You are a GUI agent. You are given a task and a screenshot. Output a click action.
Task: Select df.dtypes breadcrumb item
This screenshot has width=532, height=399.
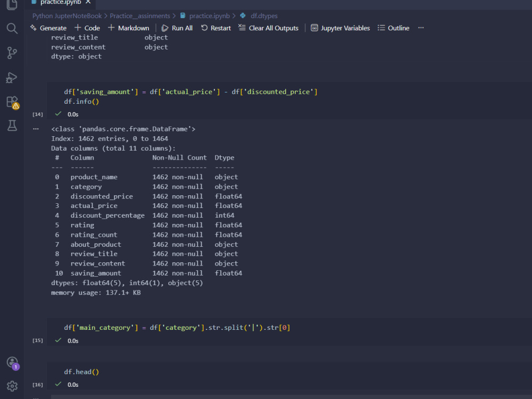(259, 16)
